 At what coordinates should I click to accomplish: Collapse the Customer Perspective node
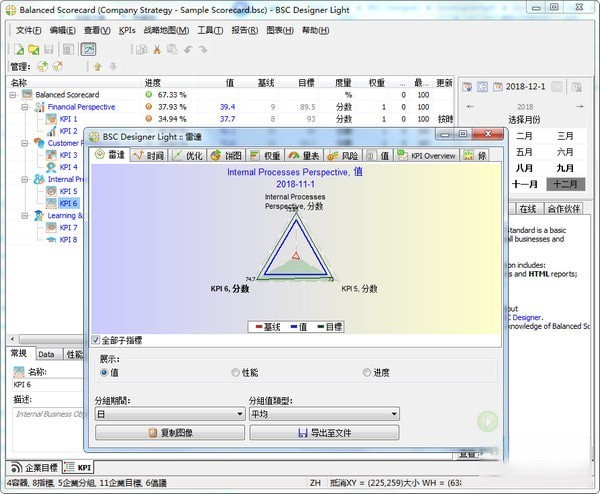click(25, 143)
